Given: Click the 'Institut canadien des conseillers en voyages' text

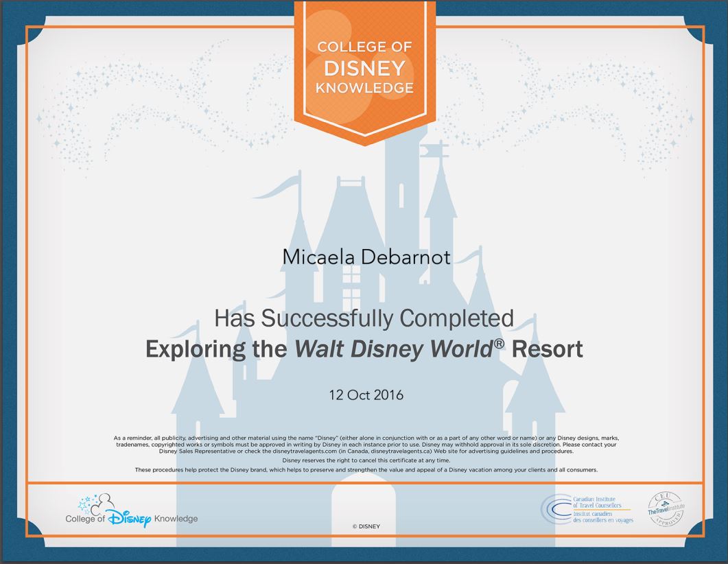Looking at the screenshot, I should pyautogui.click(x=602, y=517).
